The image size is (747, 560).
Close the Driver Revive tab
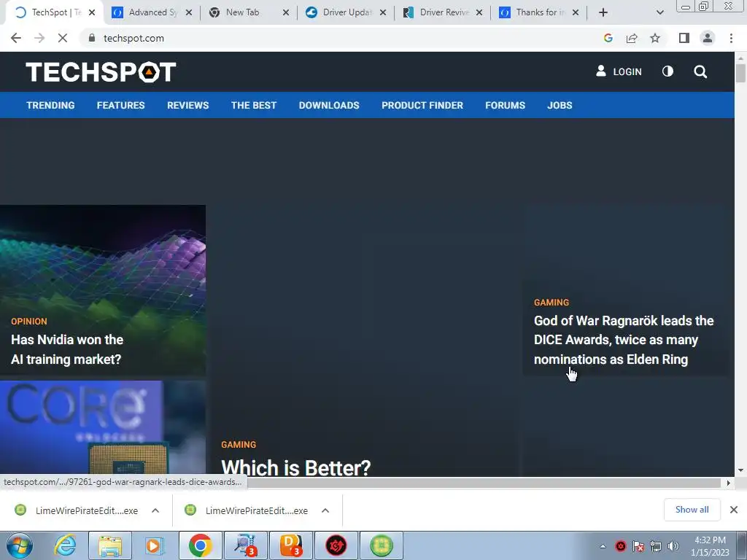pos(479,12)
